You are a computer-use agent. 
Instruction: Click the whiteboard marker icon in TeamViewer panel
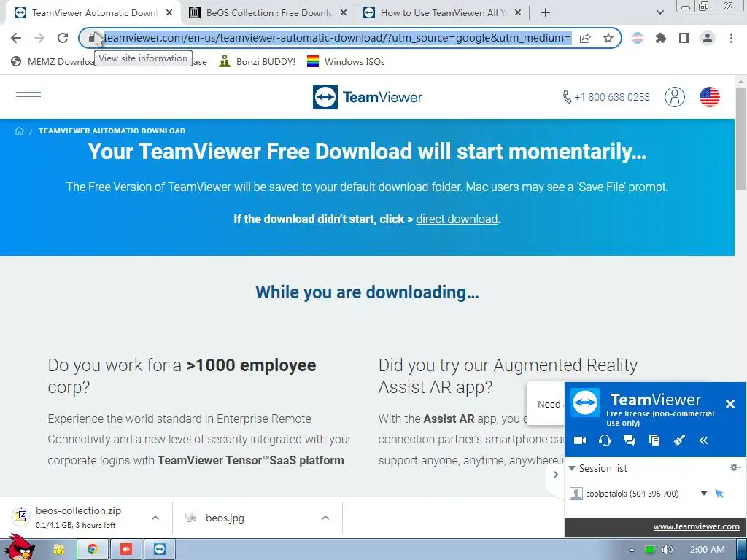coord(679,440)
